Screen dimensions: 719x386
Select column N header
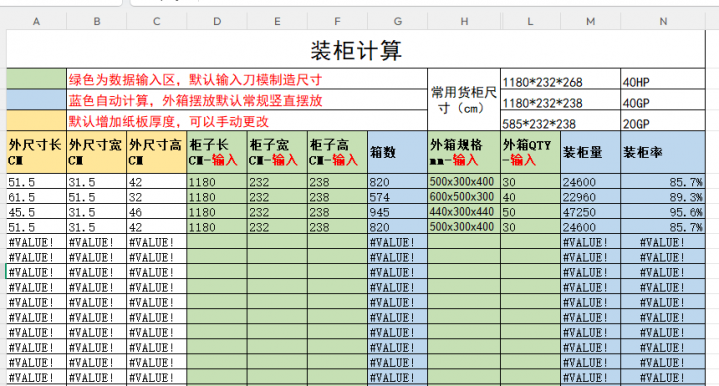[663, 22]
